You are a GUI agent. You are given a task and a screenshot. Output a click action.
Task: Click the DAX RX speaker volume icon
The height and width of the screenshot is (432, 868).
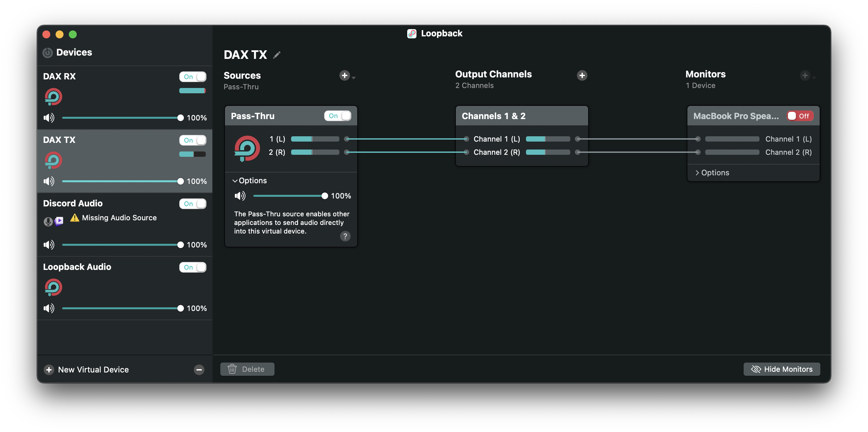pos(49,118)
